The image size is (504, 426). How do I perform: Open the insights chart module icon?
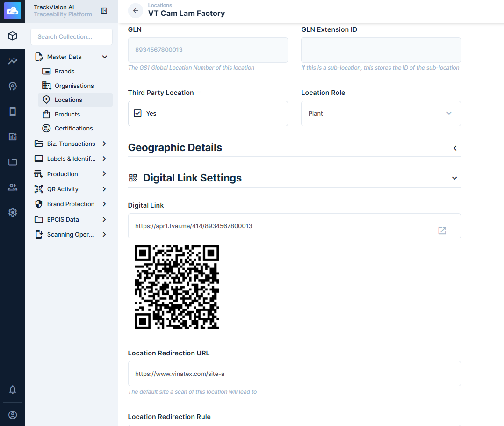point(13,61)
